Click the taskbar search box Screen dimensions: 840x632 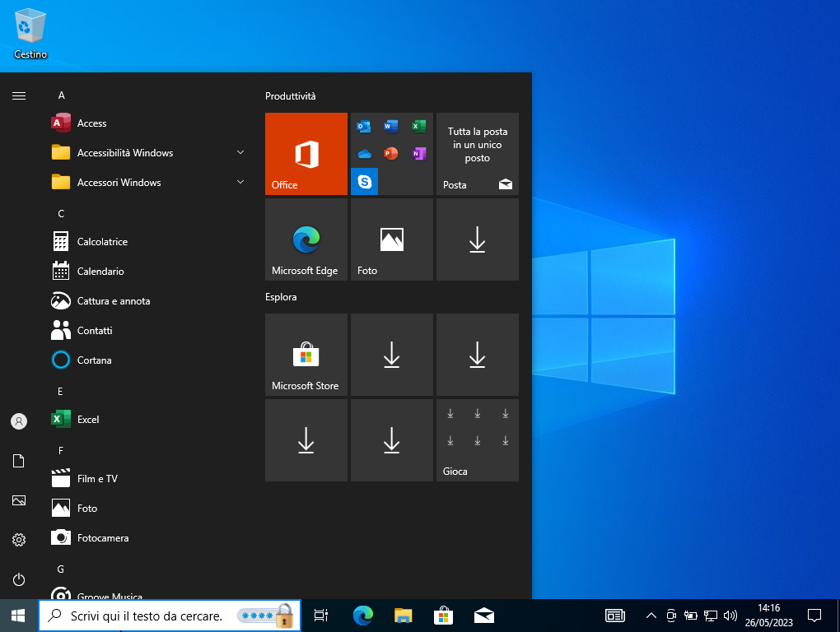coord(170,616)
